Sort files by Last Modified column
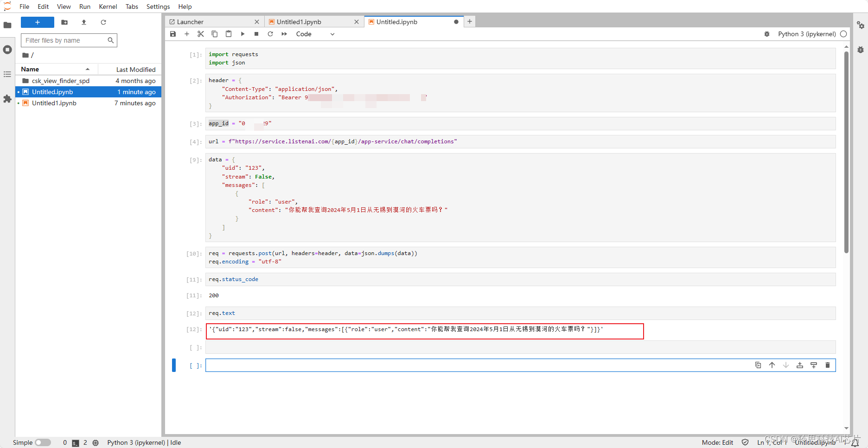Screen dimensions: 868x448 [x=130, y=69]
